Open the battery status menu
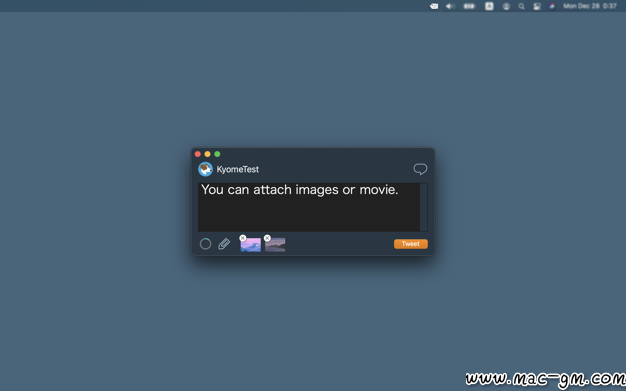626x391 pixels. click(469, 6)
